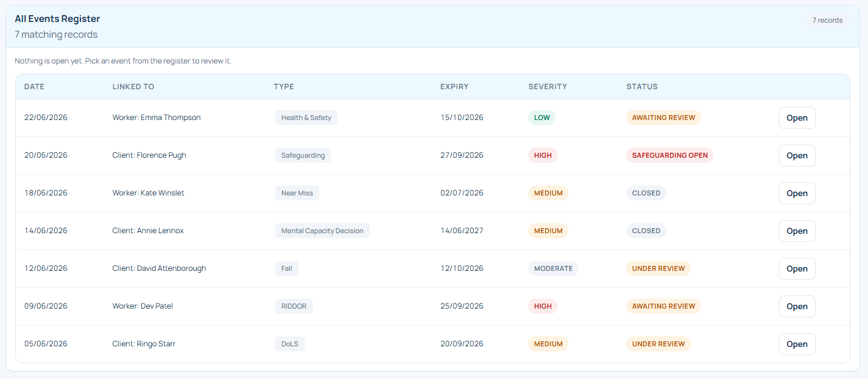Click the date 20/06/2026
The height and width of the screenshot is (379, 868).
(x=46, y=155)
